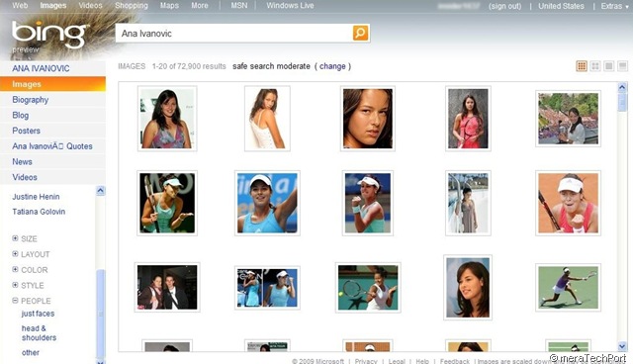The image size is (633, 364).
Task: Click the Bing logo
Action: pos(49,35)
